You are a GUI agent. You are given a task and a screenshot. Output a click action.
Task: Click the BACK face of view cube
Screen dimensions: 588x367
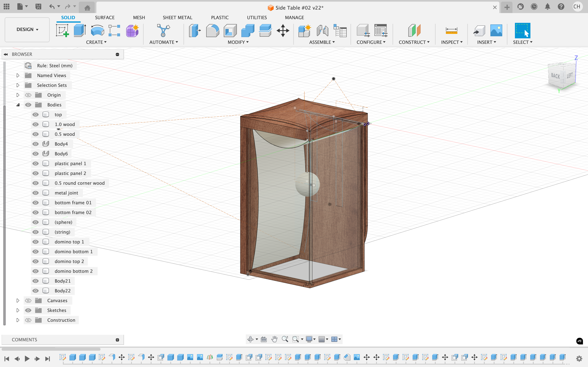(x=556, y=75)
